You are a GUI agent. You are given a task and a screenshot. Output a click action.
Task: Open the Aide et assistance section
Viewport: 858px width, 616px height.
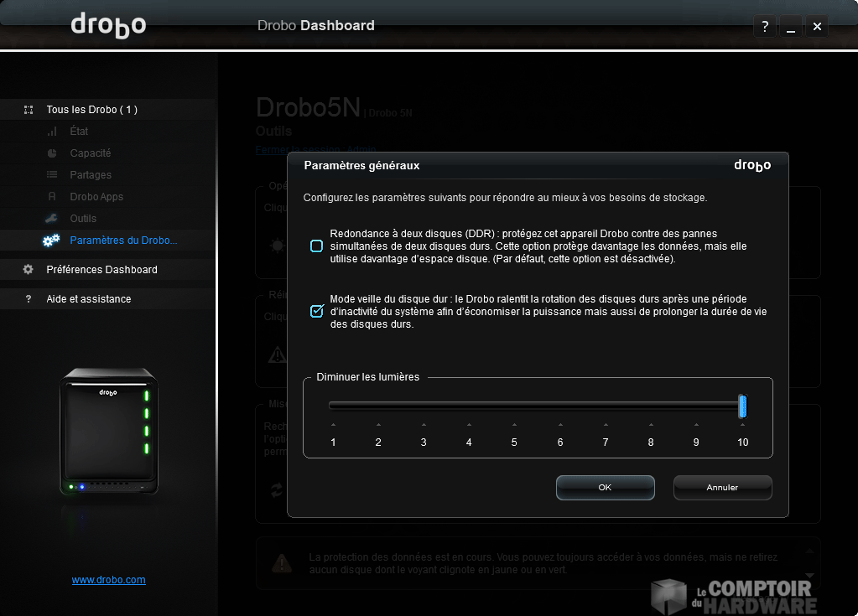point(88,299)
